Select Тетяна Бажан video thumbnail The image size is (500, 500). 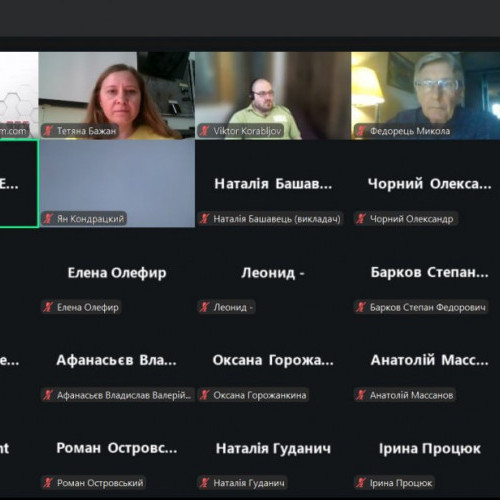117,95
